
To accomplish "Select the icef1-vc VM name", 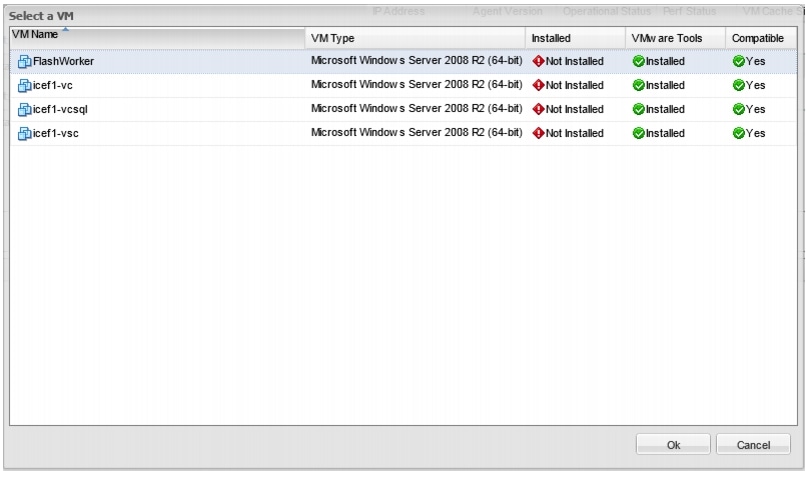I will (x=52, y=85).
